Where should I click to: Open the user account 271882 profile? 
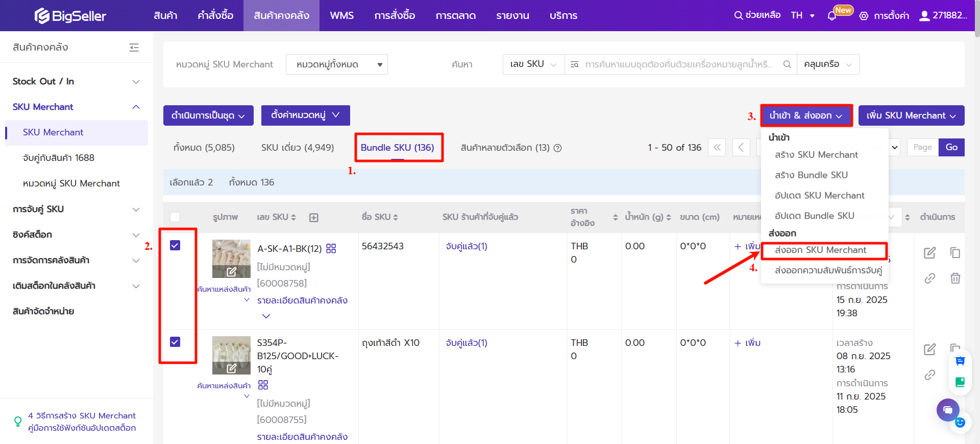coord(943,15)
